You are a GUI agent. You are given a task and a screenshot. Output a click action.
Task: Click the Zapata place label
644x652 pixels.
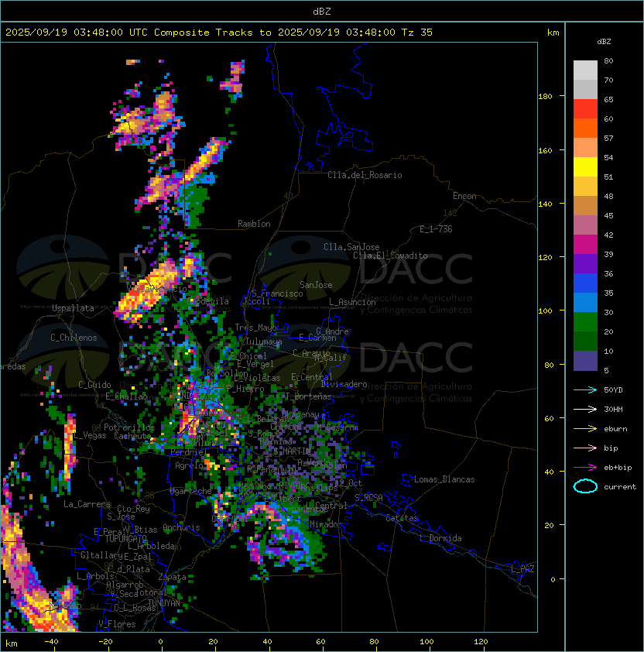point(172,577)
